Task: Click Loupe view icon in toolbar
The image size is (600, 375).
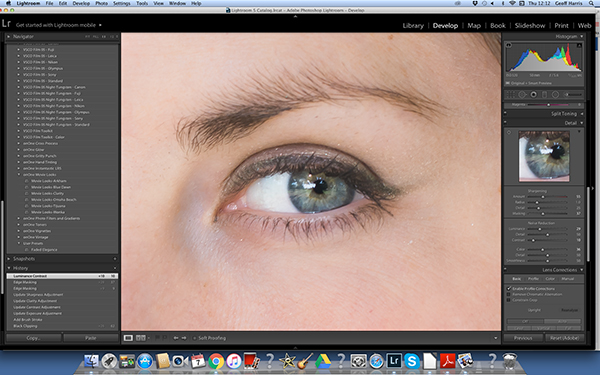Action: click(x=128, y=338)
